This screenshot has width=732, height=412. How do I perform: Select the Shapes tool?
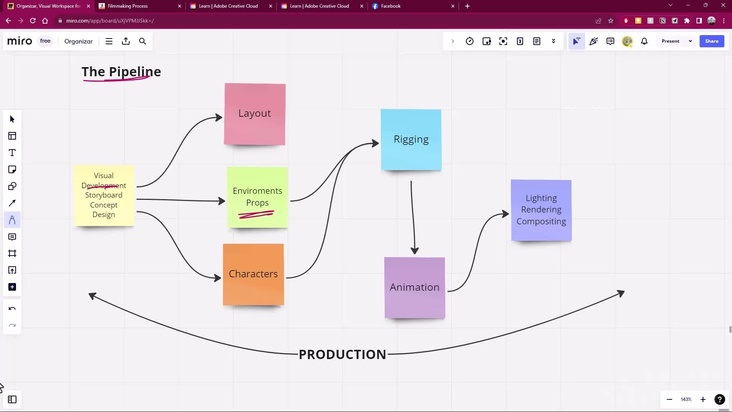click(x=12, y=186)
